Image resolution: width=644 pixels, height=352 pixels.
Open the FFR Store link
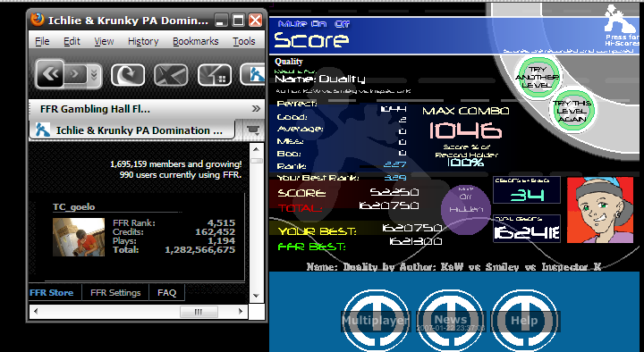point(51,292)
